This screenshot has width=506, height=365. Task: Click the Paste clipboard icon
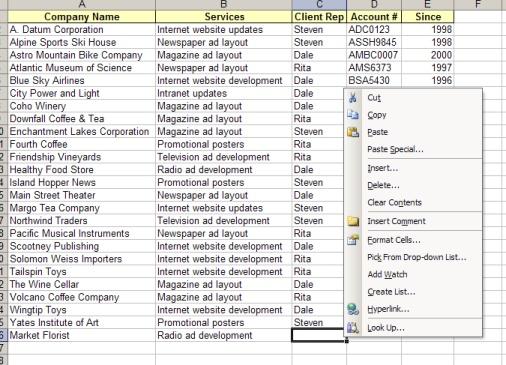point(353,132)
